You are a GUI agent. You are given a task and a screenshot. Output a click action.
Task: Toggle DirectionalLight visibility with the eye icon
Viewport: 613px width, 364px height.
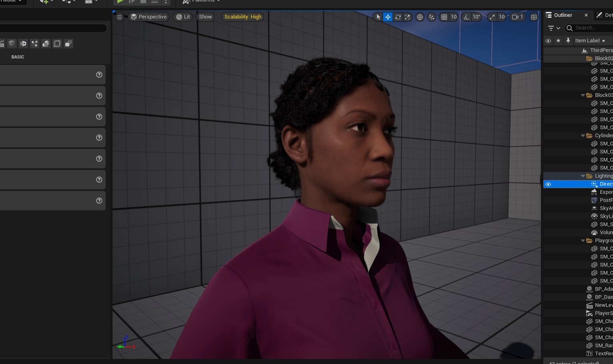tap(548, 184)
